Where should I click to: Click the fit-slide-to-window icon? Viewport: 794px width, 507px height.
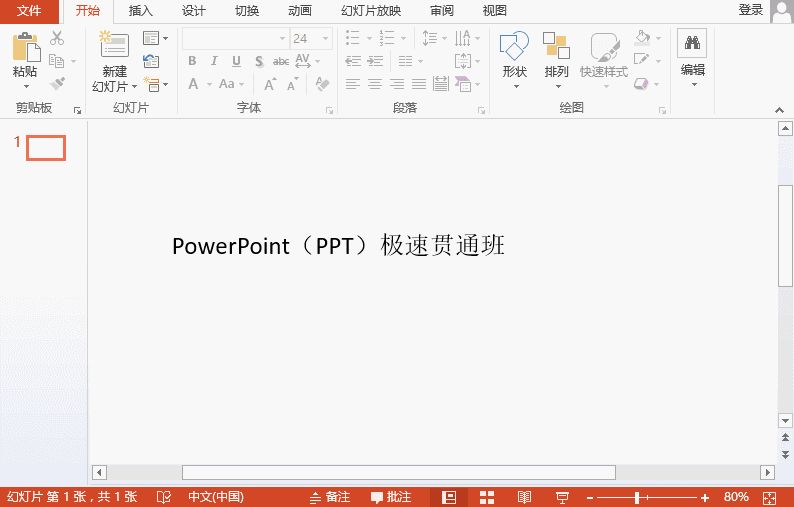[x=769, y=497]
